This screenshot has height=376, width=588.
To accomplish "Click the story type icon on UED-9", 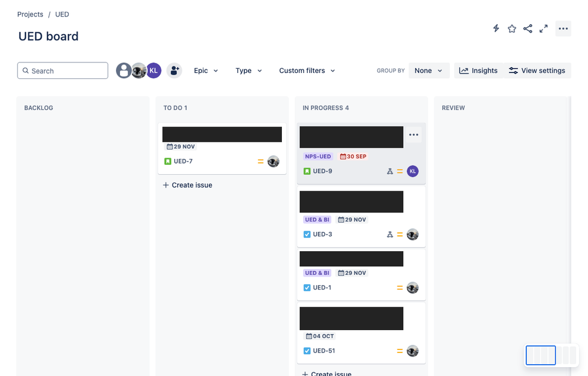I will (x=307, y=171).
